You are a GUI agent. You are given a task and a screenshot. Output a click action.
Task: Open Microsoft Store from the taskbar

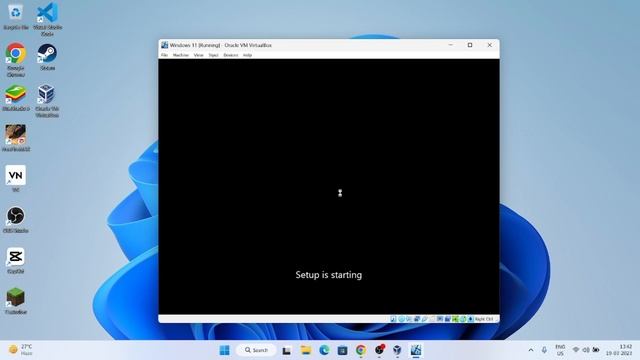342,350
